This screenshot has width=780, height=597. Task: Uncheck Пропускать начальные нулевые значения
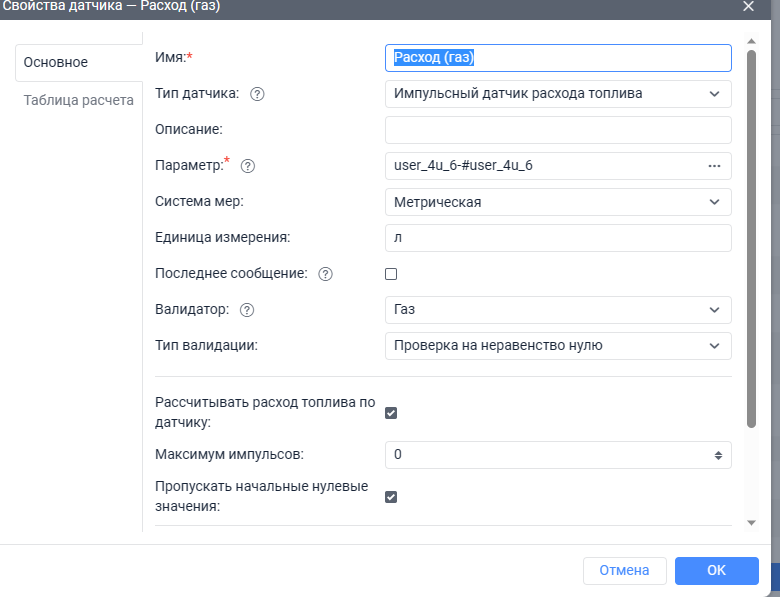click(391, 497)
